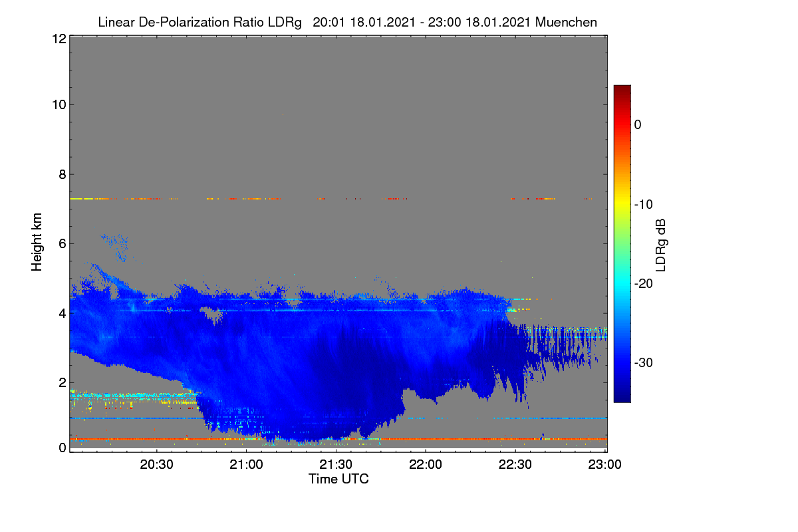The image size is (798, 532).
Task: Click the '8' height axis tick label
Action: [61, 174]
